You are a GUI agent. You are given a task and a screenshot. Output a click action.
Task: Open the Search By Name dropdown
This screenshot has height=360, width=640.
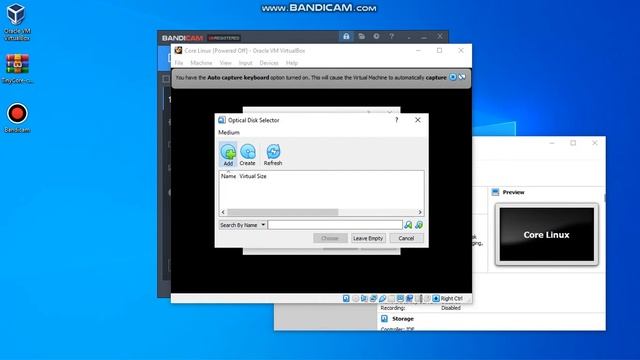243,225
